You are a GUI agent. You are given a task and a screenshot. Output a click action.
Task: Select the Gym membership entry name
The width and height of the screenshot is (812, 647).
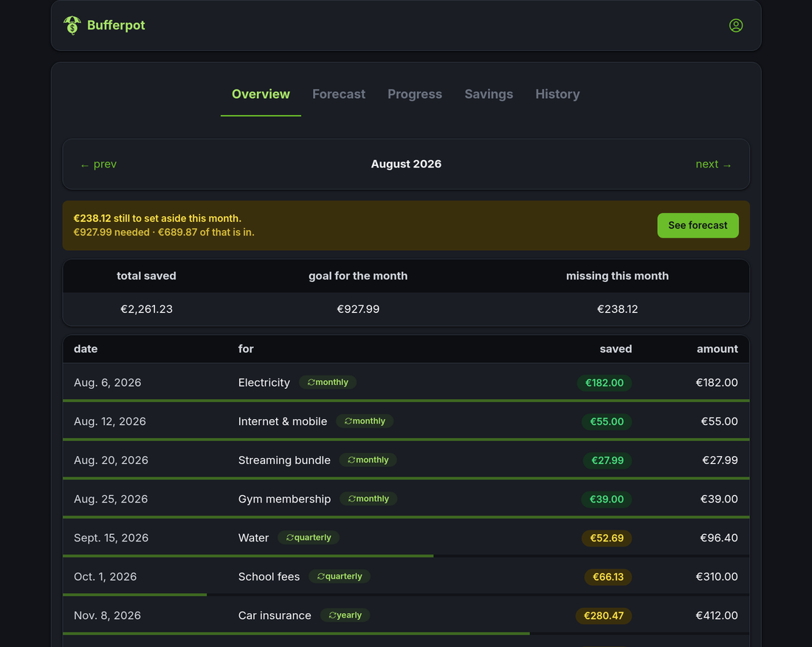(x=284, y=499)
